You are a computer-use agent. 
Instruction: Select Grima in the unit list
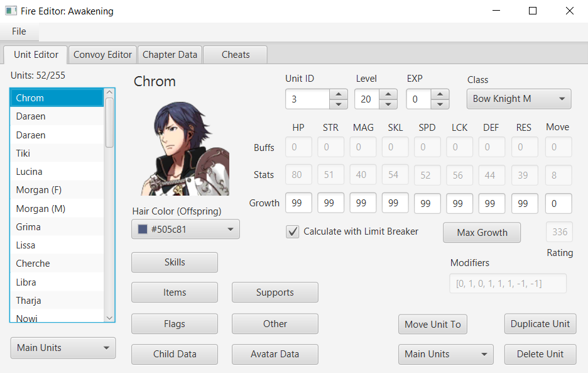point(57,227)
